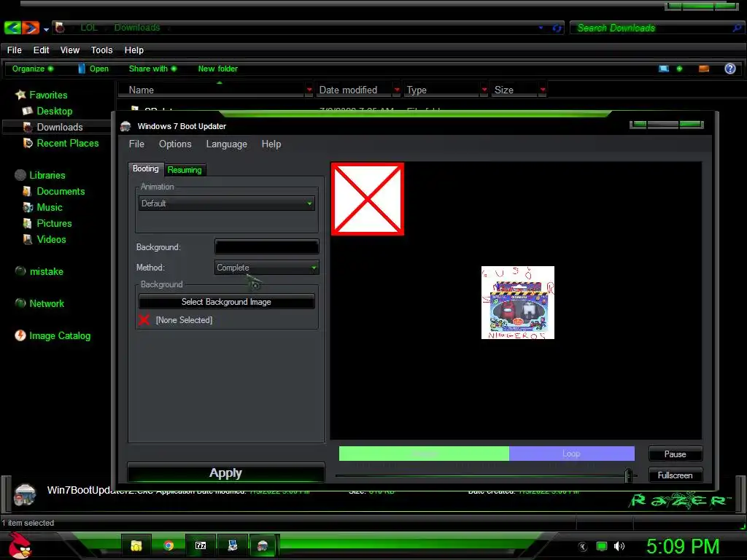
Task: Open previous locations arrow in address bar
Action: 541,28
